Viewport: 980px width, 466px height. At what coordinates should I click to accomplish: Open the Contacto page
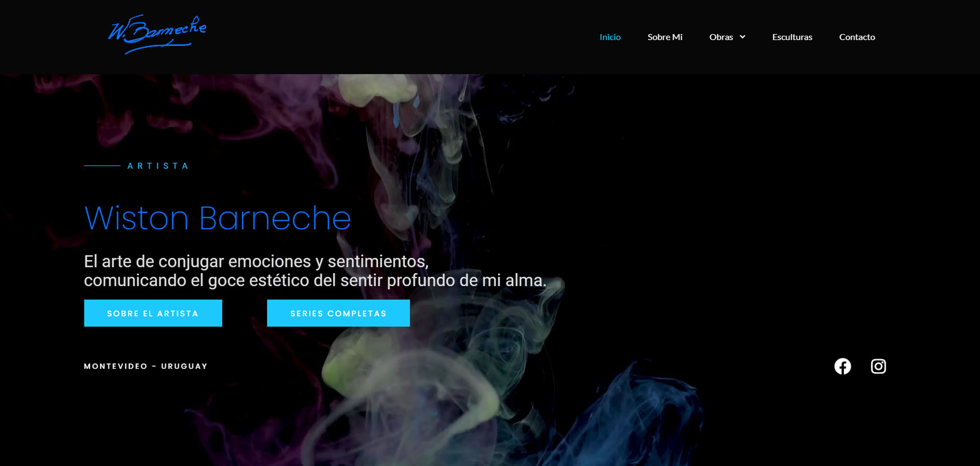[x=857, y=37]
